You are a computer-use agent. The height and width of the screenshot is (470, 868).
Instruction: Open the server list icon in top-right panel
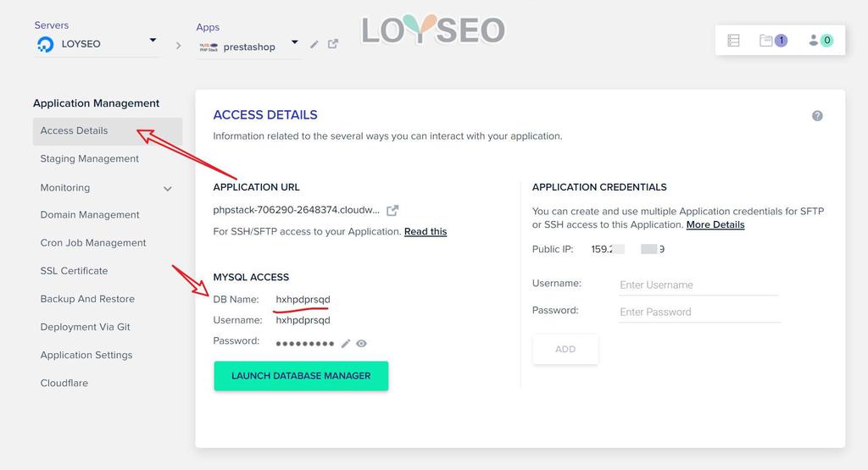[734, 40]
